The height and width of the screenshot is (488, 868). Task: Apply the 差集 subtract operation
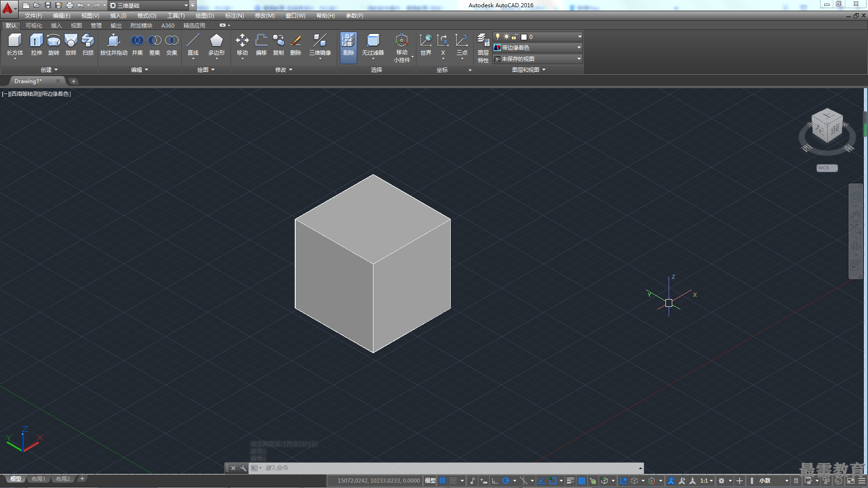[155, 45]
